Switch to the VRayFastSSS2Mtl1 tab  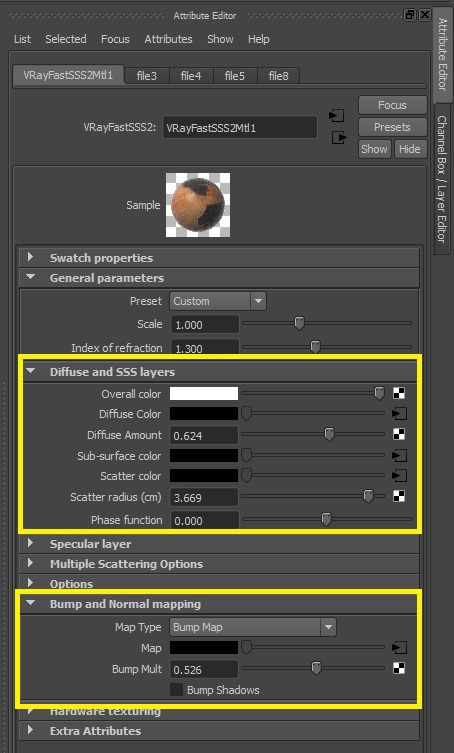click(x=68, y=75)
